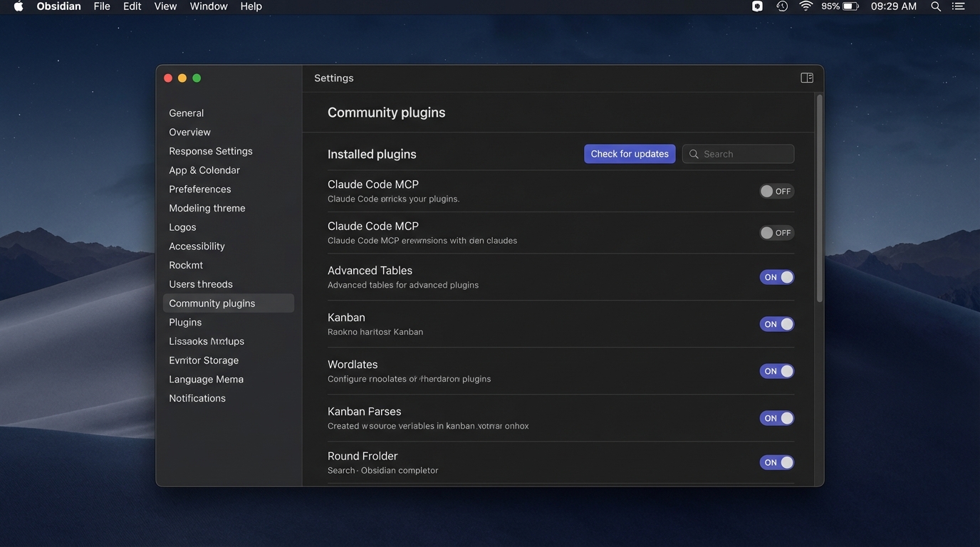The width and height of the screenshot is (980, 547).
Task: Click the magnifier icon in the Search field
Action: (693, 154)
